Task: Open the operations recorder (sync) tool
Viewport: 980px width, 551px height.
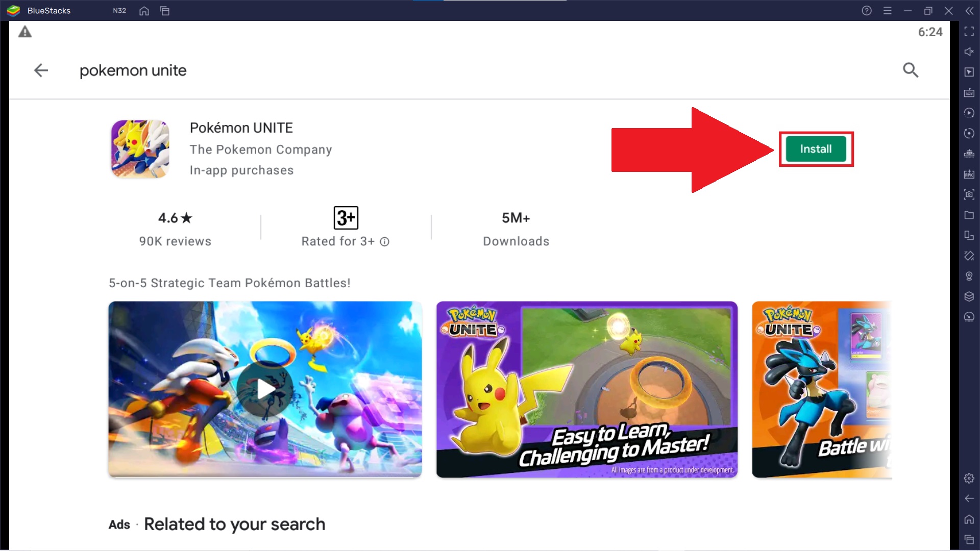Action: [969, 133]
